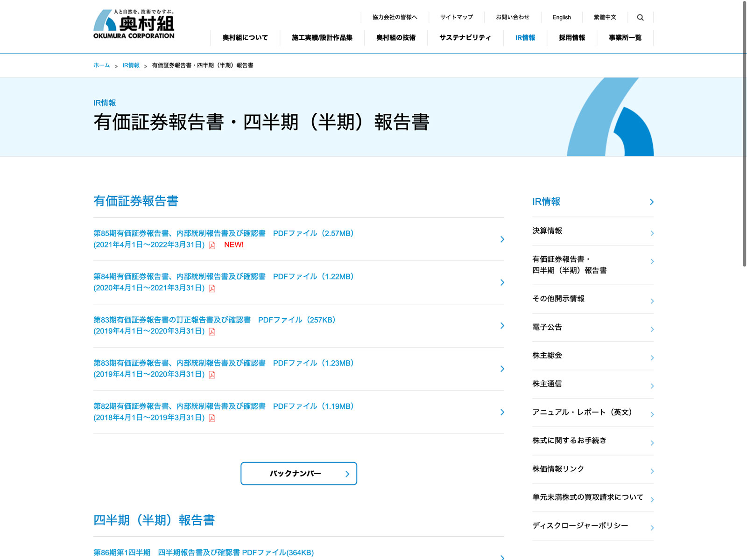Open 株主総会 sidebar arrow
The height and width of the screenshot is (560, 747).
click(x=652, y=358)
